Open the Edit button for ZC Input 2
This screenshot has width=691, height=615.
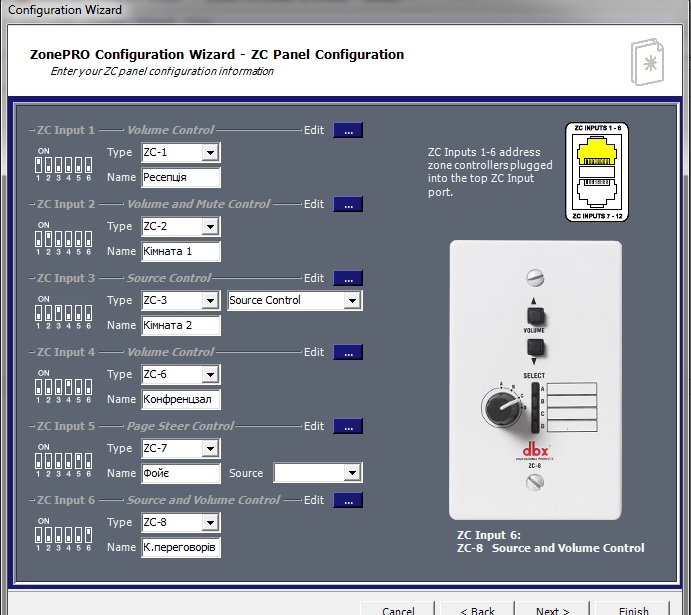pos(347,204)
